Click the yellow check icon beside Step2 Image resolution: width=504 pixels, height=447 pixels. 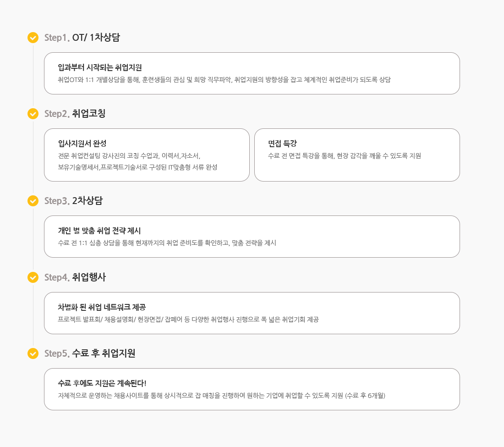33,114
